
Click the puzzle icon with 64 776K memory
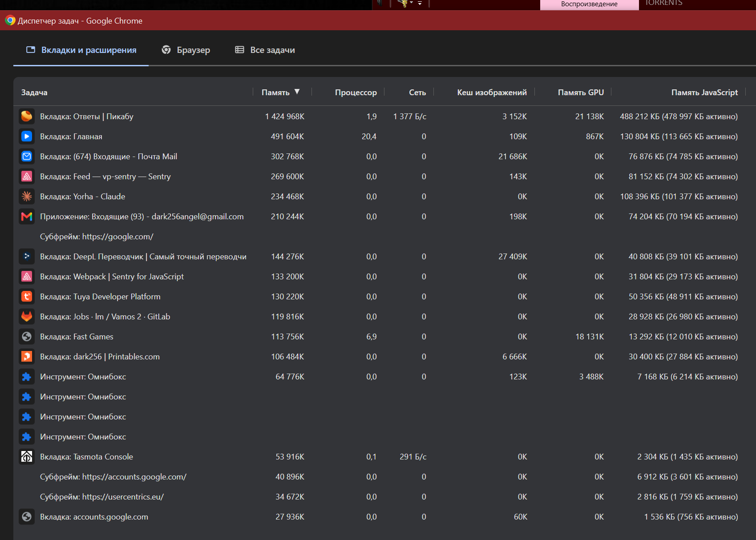[x=27, y=377]
